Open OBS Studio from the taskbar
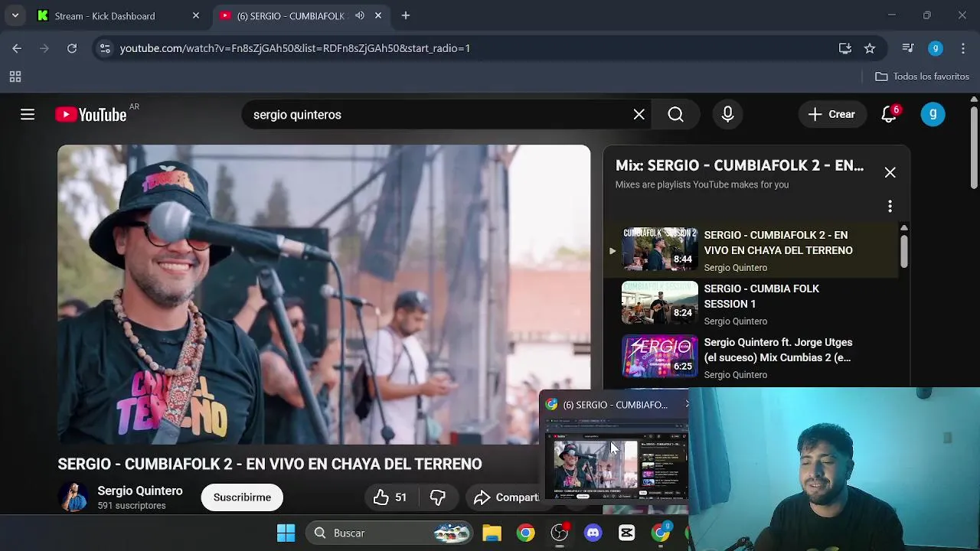Screen dimensions: 980x551 pos(560,533)
